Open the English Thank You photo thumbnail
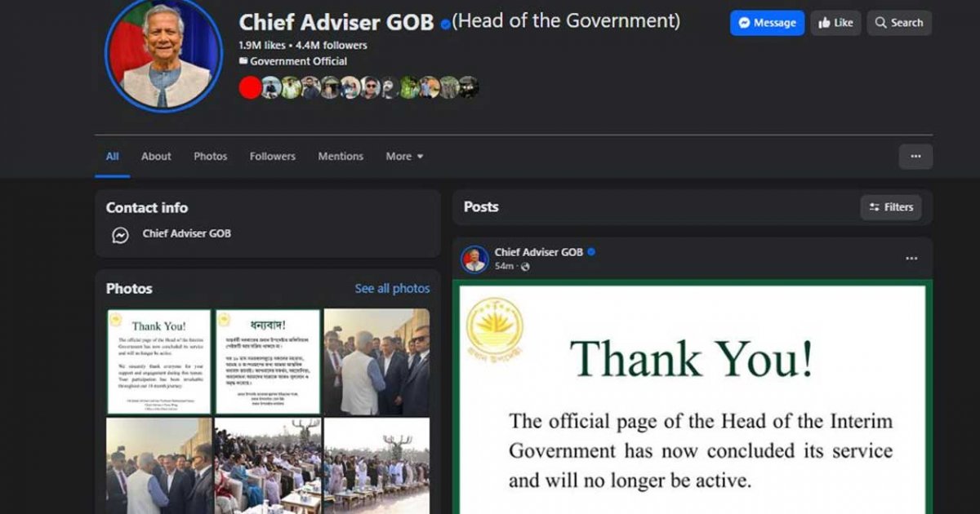Viewport: 980px width, 514px height. (158, 361)
